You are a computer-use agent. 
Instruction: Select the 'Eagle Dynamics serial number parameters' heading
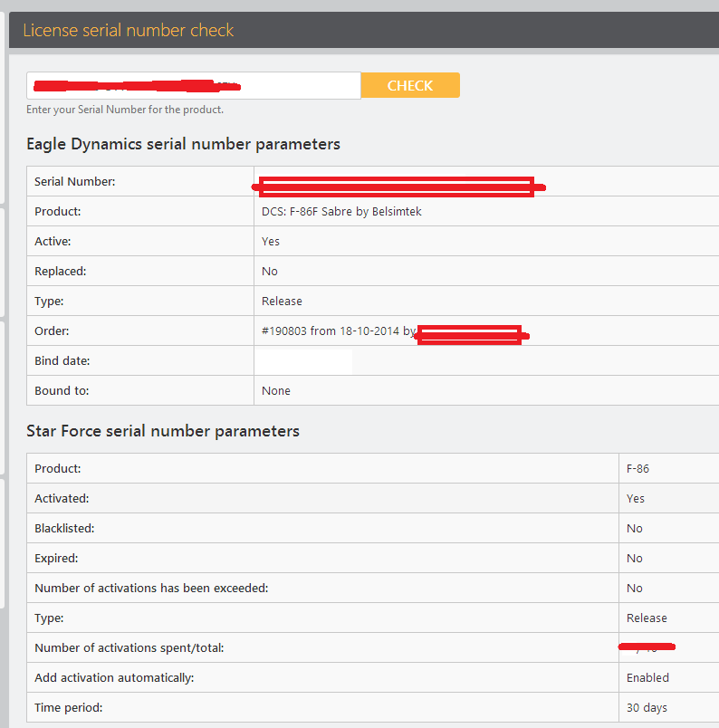click(x=183, y=144)
